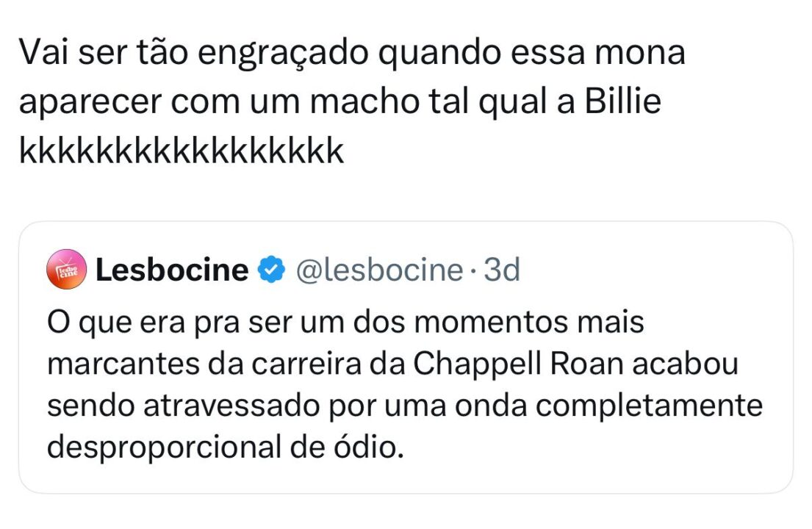The width and height of the screenshot is (812, 529).
Task: Click the line starting 'aparecer com um'
Action: (339, 103)
